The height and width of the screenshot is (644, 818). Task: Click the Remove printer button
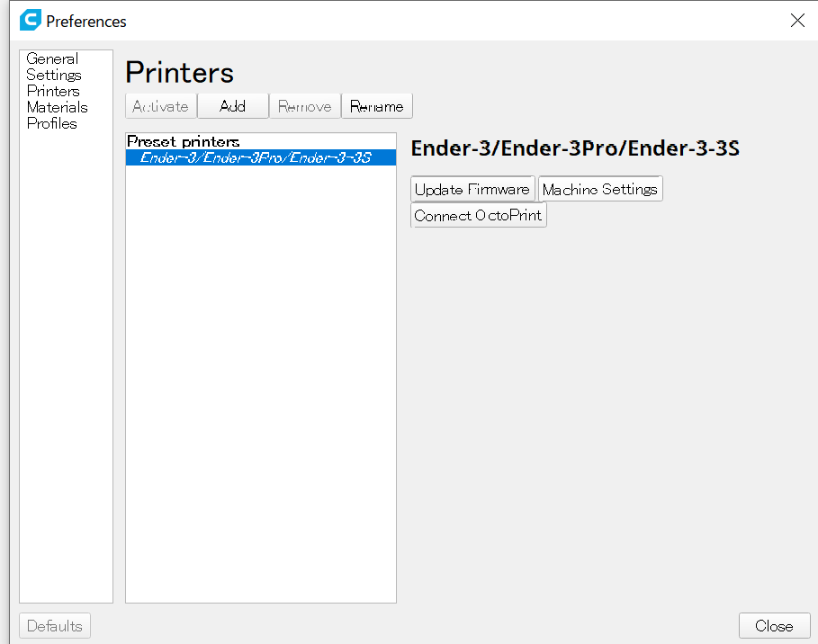(x=305, y=106)
